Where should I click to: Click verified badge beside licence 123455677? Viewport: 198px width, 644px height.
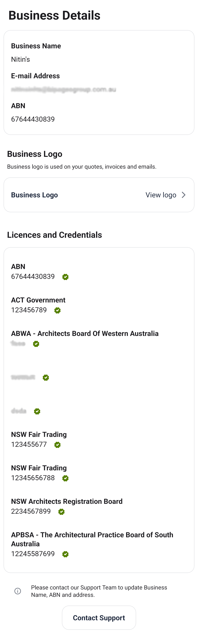(57, 445)
